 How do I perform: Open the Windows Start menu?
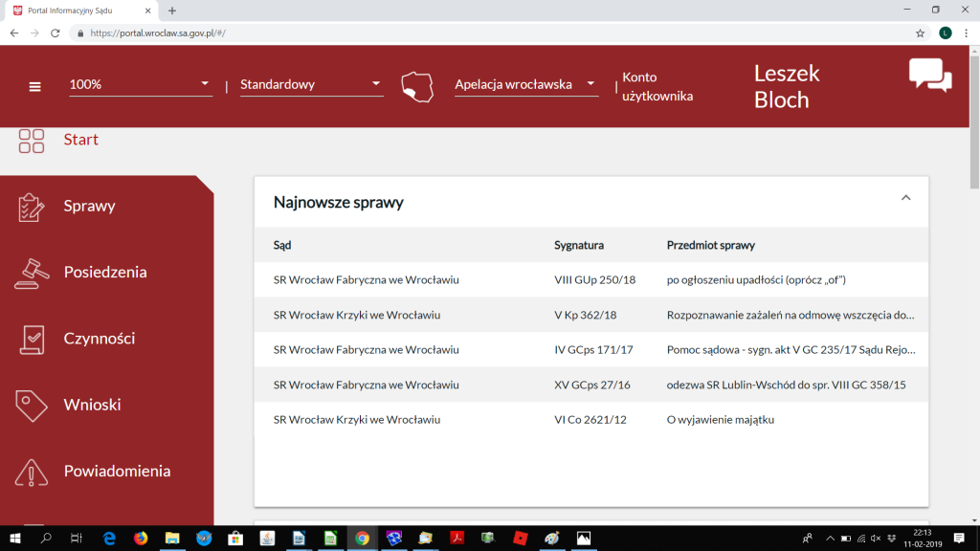pos(15,538)
